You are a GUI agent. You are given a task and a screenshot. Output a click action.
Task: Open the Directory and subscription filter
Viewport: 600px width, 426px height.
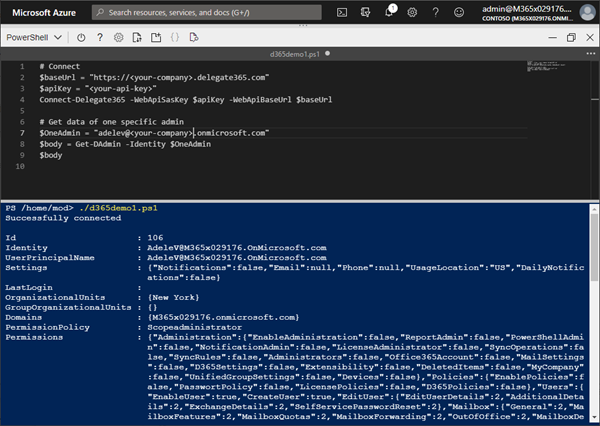point(365,13)
